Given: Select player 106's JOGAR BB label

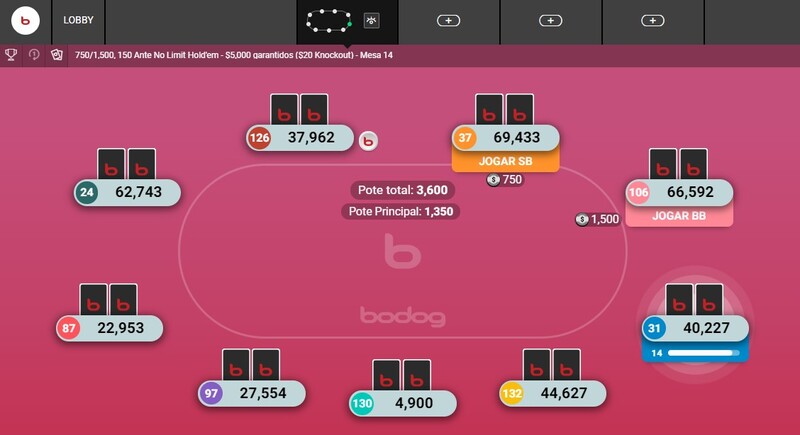Looking at the screenshot, I should tap(679, 216).
